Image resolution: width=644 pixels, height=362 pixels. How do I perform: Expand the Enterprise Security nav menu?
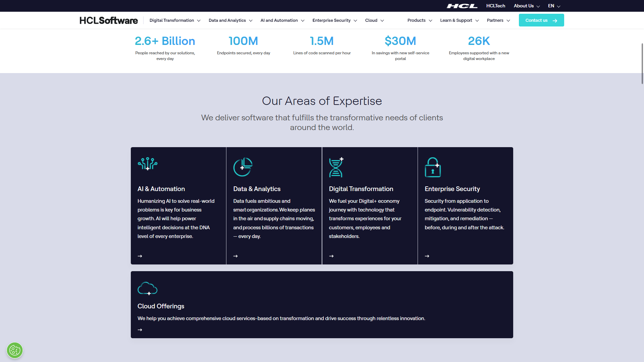[x=335, y=20]
